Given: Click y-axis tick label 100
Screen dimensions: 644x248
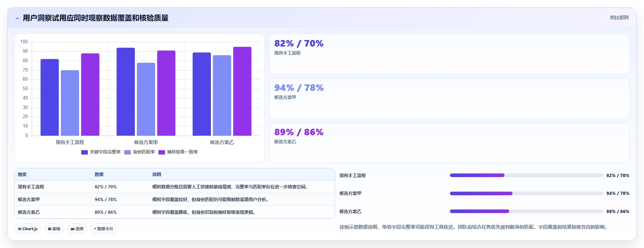Looking at the screenshot, I should click(24, 42).
